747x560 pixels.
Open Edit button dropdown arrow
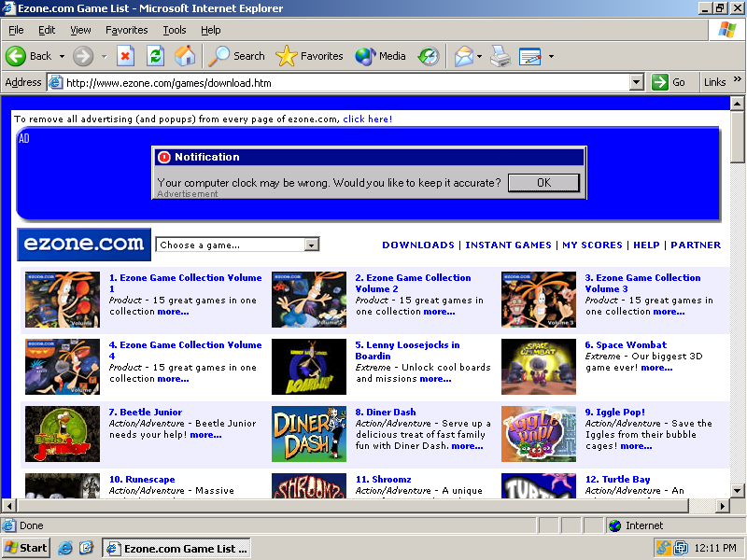pos(551,56)
